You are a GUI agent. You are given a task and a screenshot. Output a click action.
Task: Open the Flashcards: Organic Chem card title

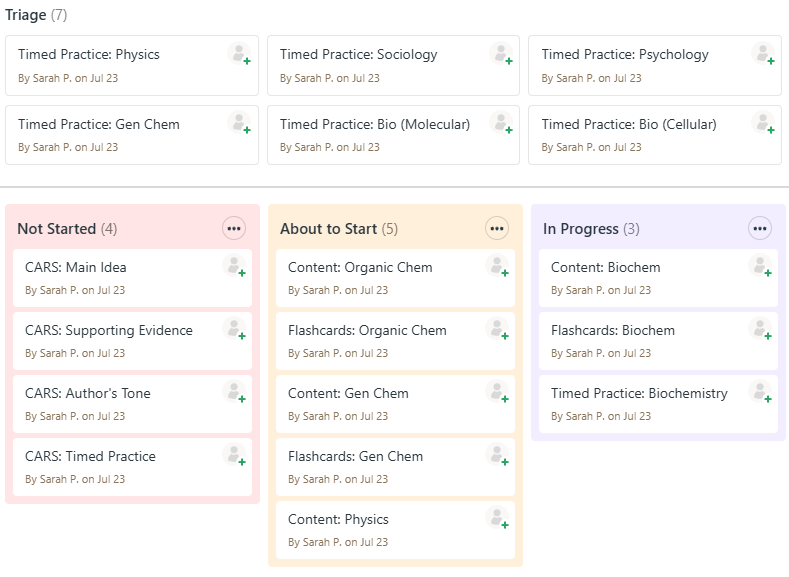pyautogui.click(x=367, y=331)
